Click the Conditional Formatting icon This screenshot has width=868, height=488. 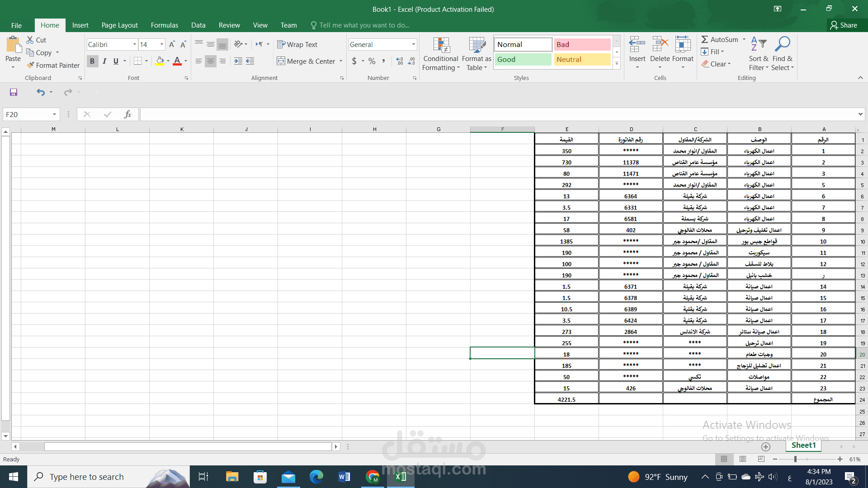[441, 46]
